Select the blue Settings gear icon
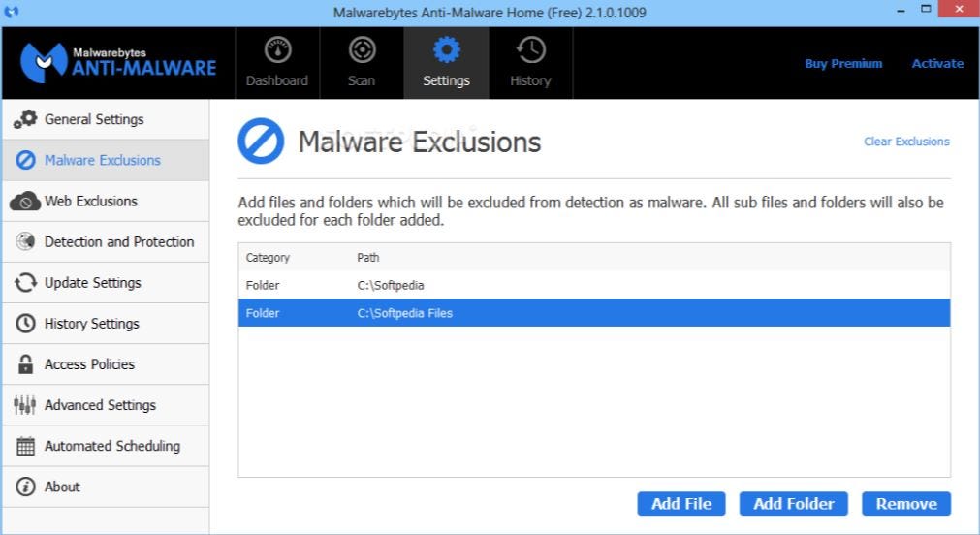This screenshot has height=535, width=980. tap(446, 50)
